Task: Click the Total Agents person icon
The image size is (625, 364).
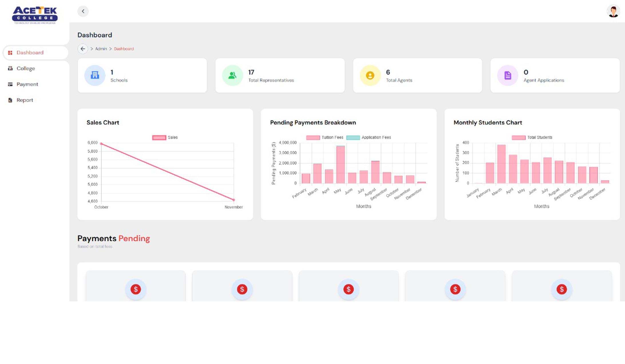Action: pos(370,75)
